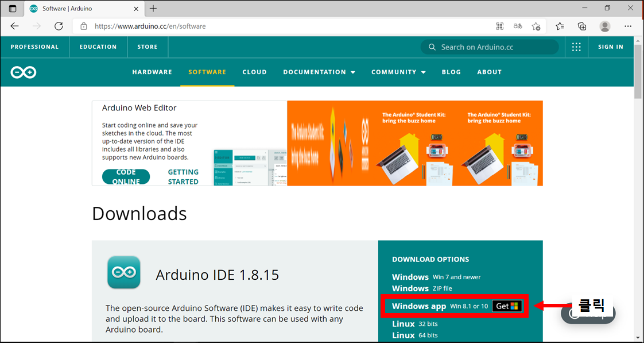Viewport: 644px width, 343px height.
Task: Click the Arduino infinity logo in header
Action: click(24, 72)
